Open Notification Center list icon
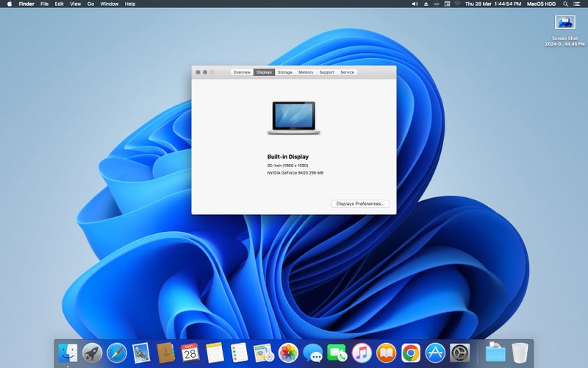Viewport: 588px width, 368px height. (x=577, y=4)
